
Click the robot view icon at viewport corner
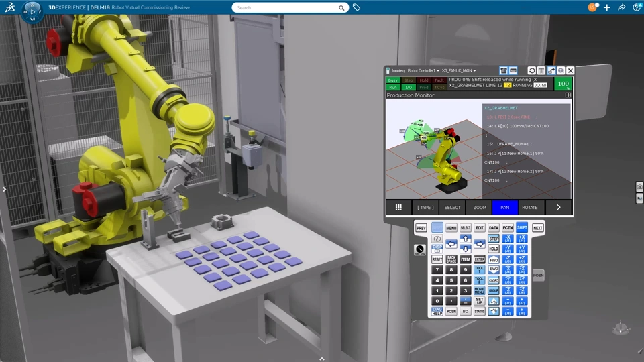(621, 328)
